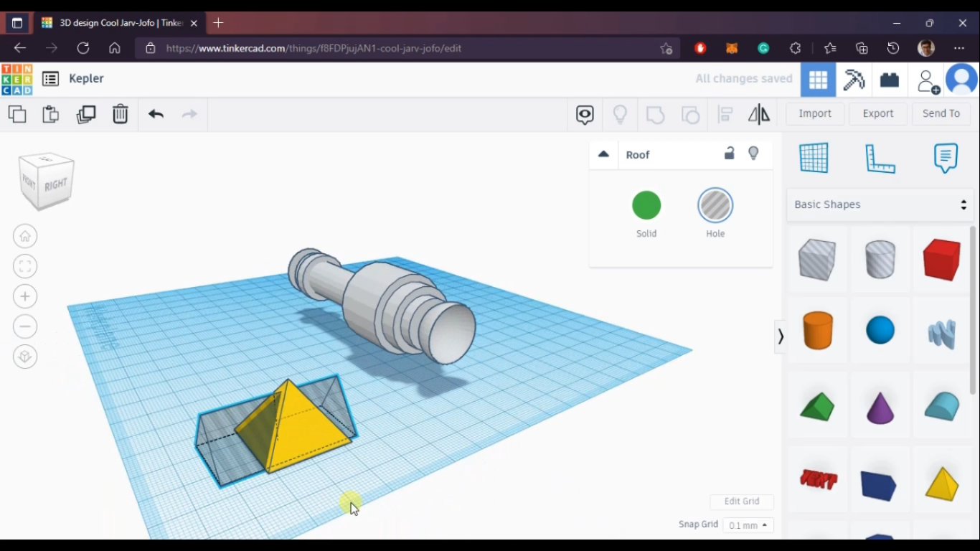Screen dimensions: 980x551
Task: Click the invite collaborator person-plus icon
Action: point(928,81)
